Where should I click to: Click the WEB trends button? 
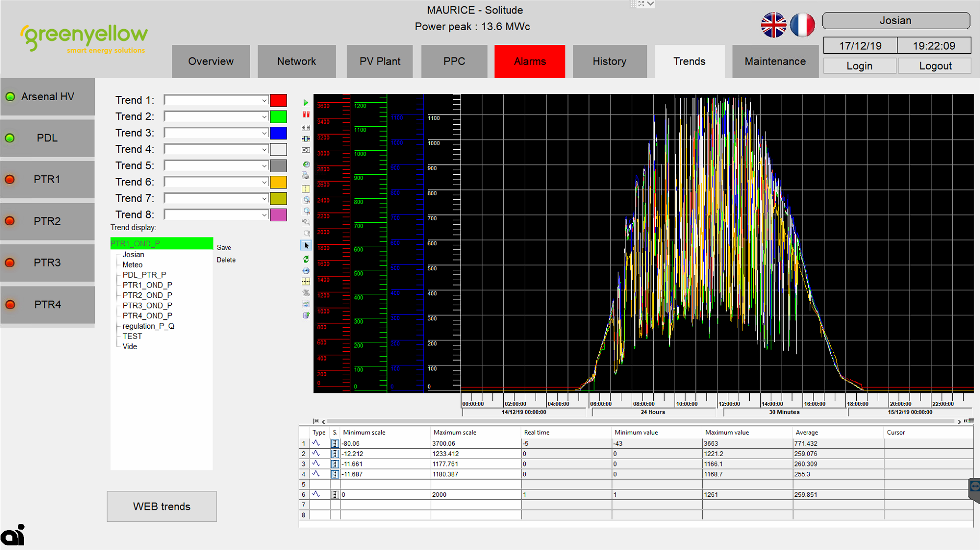(162, 506)
